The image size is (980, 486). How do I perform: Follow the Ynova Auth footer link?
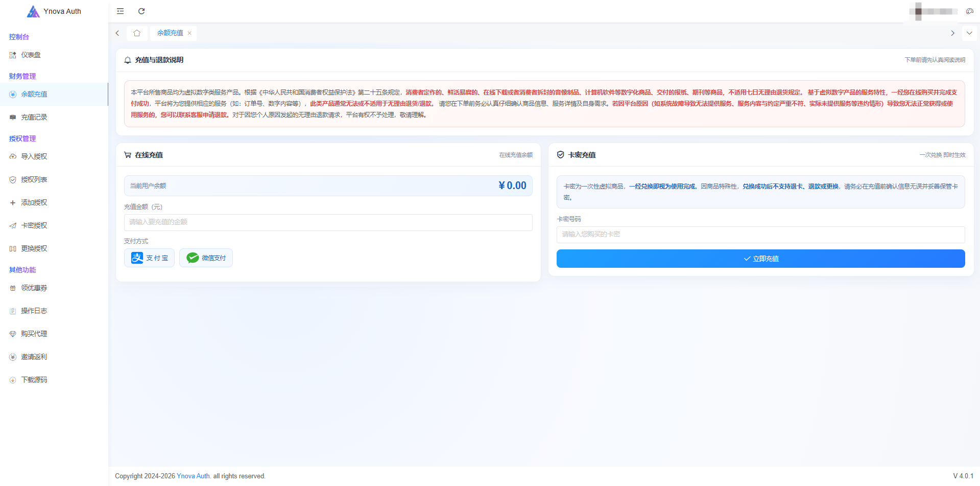click(193, 476)
